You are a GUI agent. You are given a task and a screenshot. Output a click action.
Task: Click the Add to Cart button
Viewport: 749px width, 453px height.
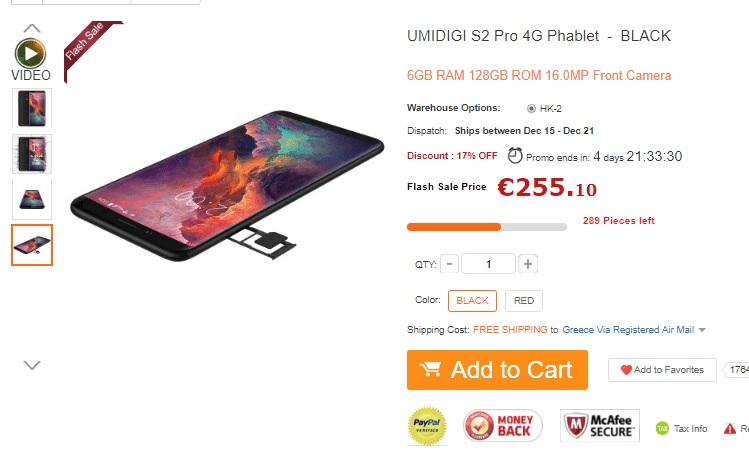pos(497,370)
